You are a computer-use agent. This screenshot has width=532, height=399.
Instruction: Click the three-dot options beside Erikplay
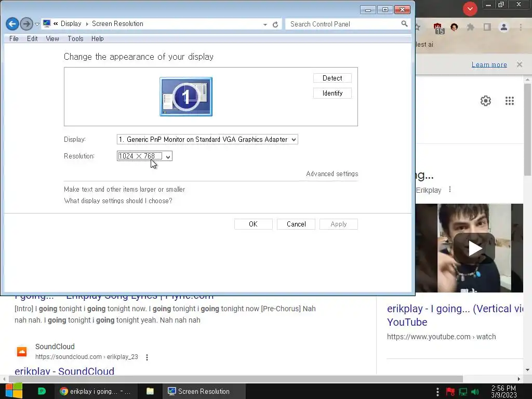(x=450, y=189)
